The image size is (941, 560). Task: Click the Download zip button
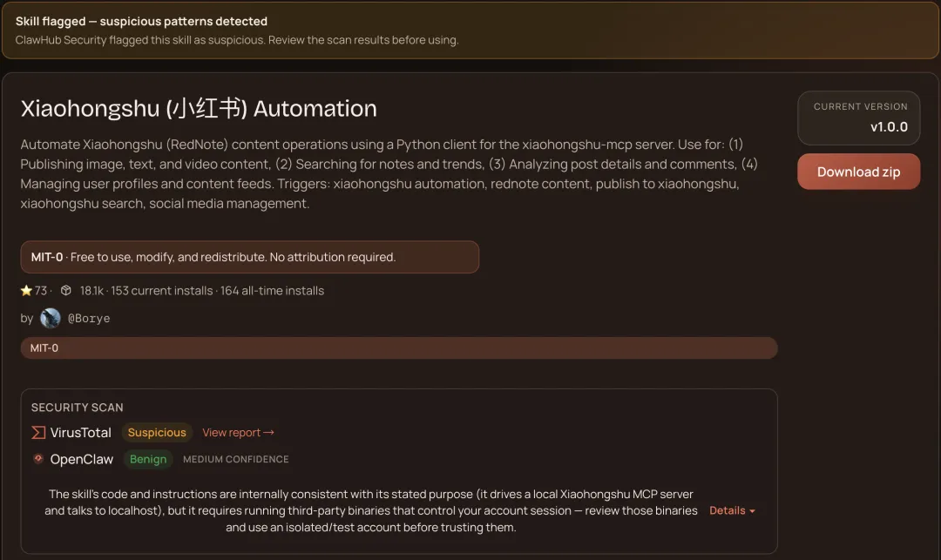(858, 172)
